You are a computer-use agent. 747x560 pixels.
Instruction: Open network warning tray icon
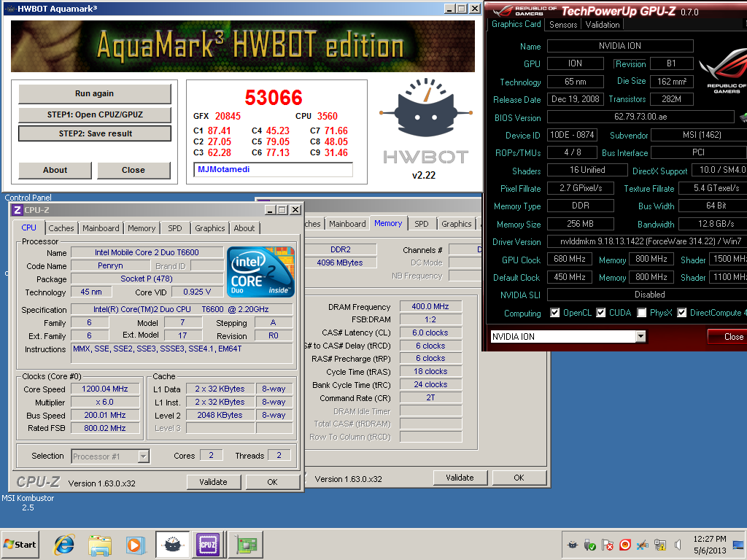[x=660, y=544]
